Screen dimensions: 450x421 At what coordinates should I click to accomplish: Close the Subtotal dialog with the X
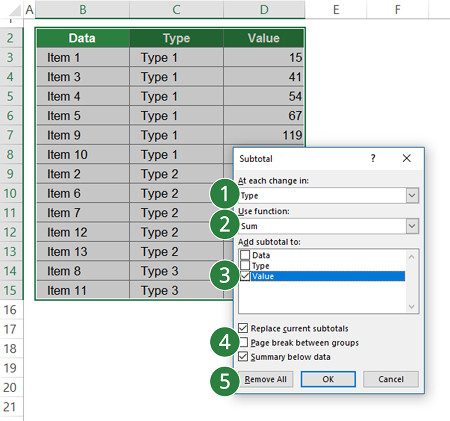coord(407,158)
